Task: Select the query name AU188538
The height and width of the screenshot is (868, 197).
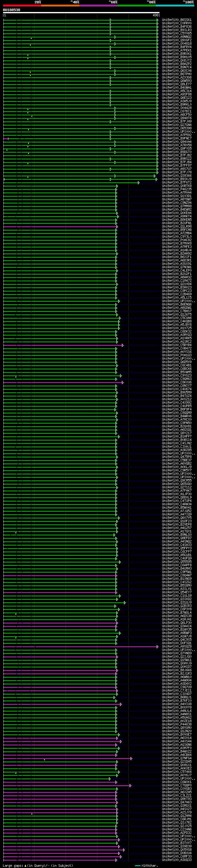Action: (11, 10)
